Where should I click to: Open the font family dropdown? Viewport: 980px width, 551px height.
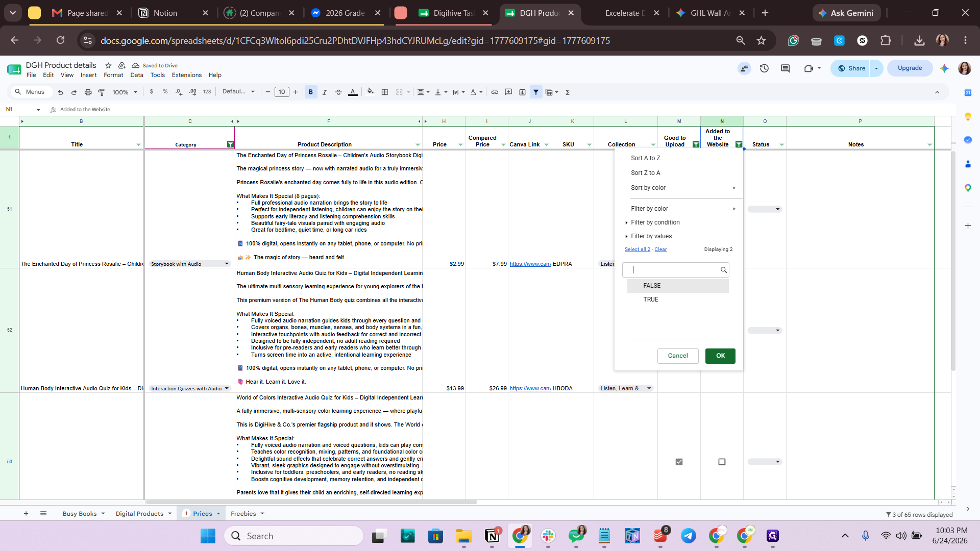tap(238, 92)
